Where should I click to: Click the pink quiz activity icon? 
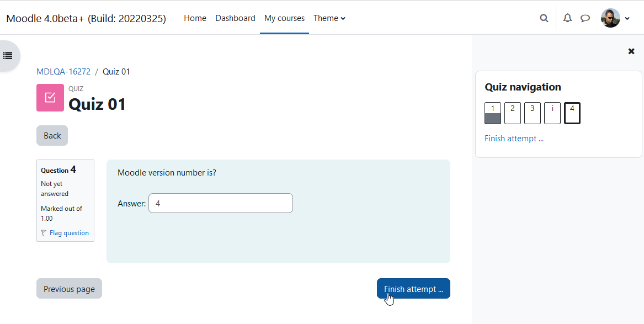[x=50, y=98]
